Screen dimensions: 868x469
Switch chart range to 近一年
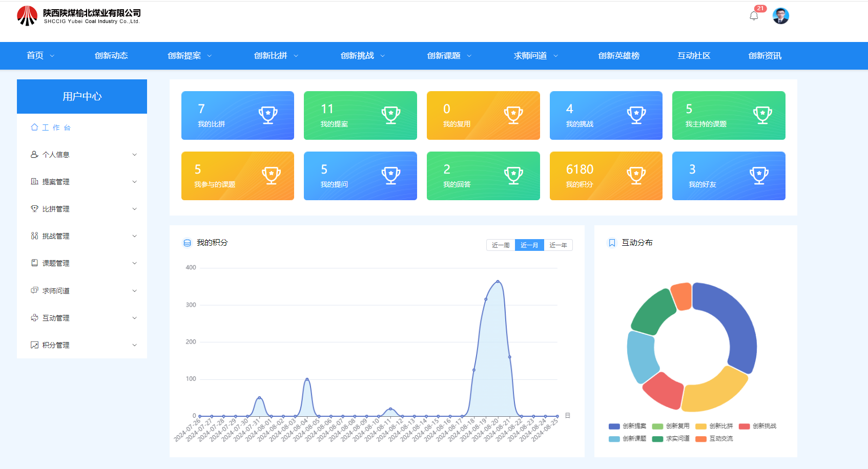click(558, 245)
